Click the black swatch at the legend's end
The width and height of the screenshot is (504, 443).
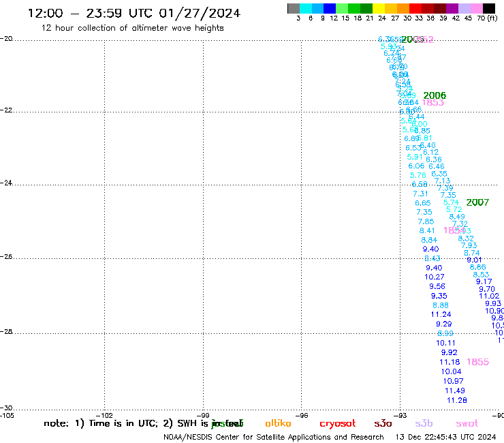click(489, 8)
